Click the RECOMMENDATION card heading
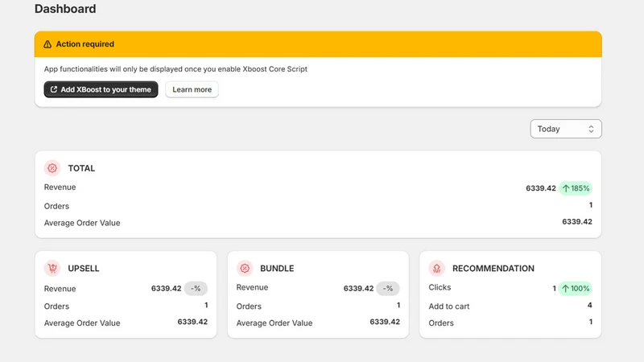 click(x=493, y=269)
